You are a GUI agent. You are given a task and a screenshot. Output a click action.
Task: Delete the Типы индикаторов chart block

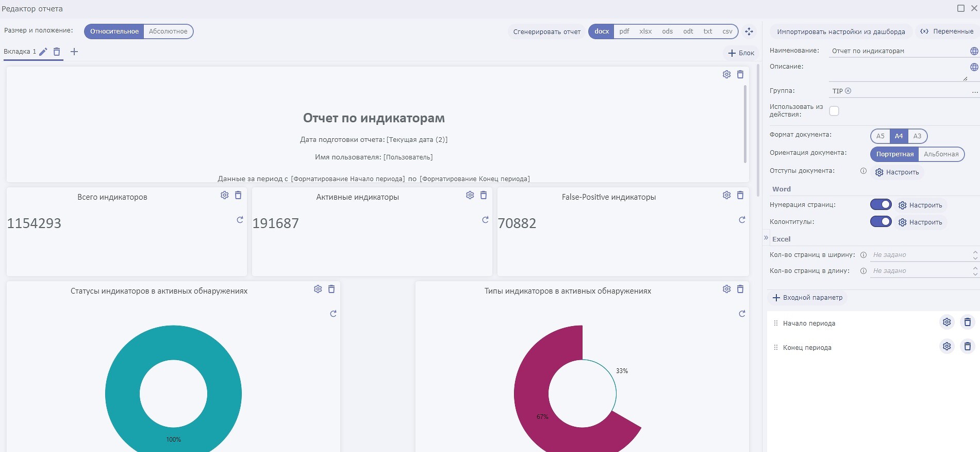(x=740, y=289)
